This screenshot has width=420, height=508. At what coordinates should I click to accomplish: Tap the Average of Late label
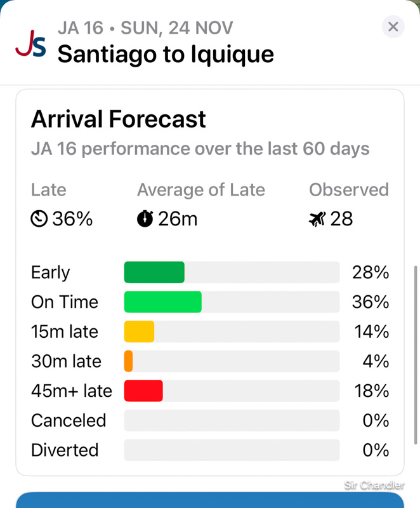coord(201,190)
